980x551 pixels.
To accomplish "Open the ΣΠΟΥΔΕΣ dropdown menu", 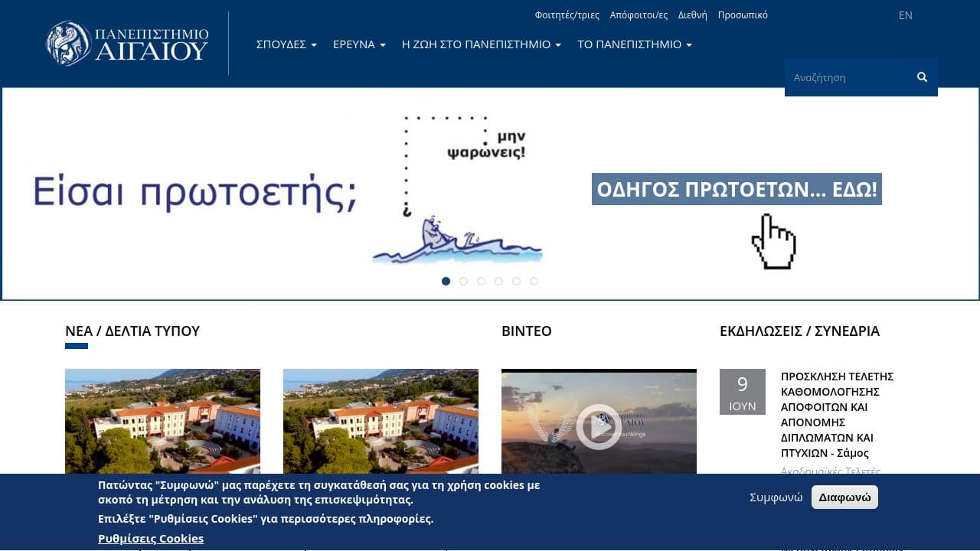I will pyautogui.click(x=286, y=44).
